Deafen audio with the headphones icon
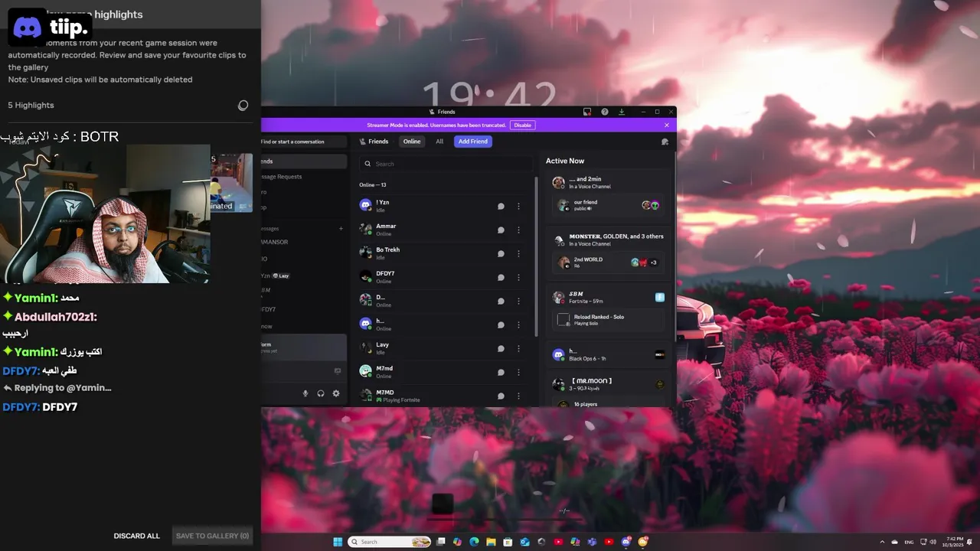Image resolution: width=980 pixels, height=551 pixels. click(320, 393)
